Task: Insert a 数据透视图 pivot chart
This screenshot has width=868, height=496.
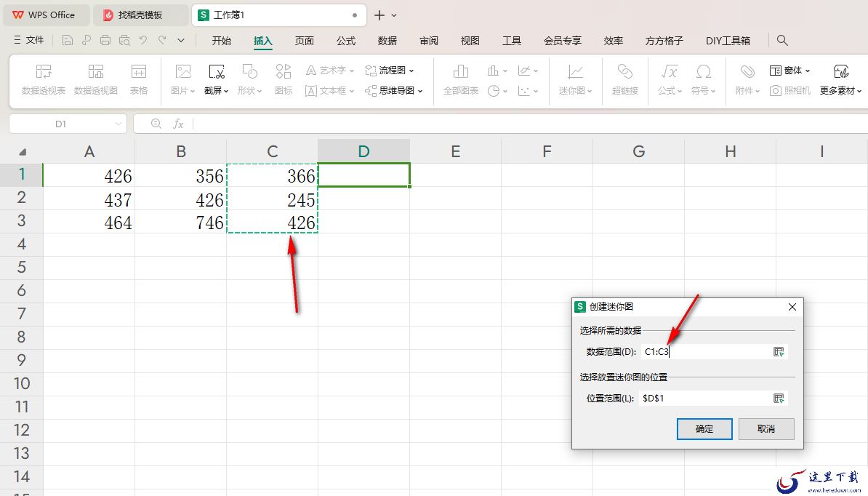Action: (96, 79)
